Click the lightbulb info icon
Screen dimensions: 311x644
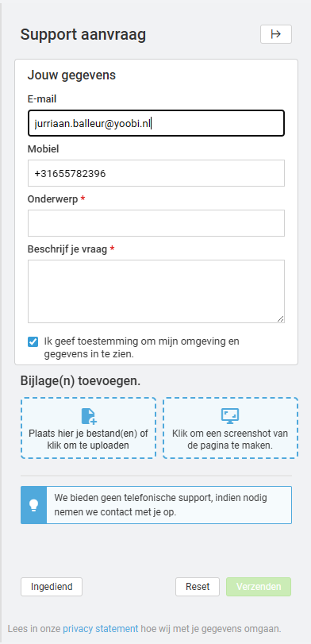tap(34, 505)
